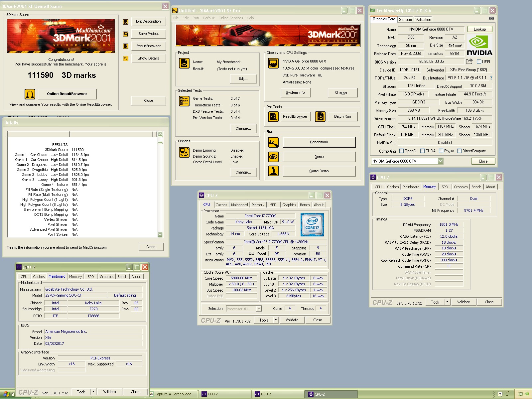Toggle the DirectCompute checkbox
Viewport: 532px width, 399px height.
(459, 151)
